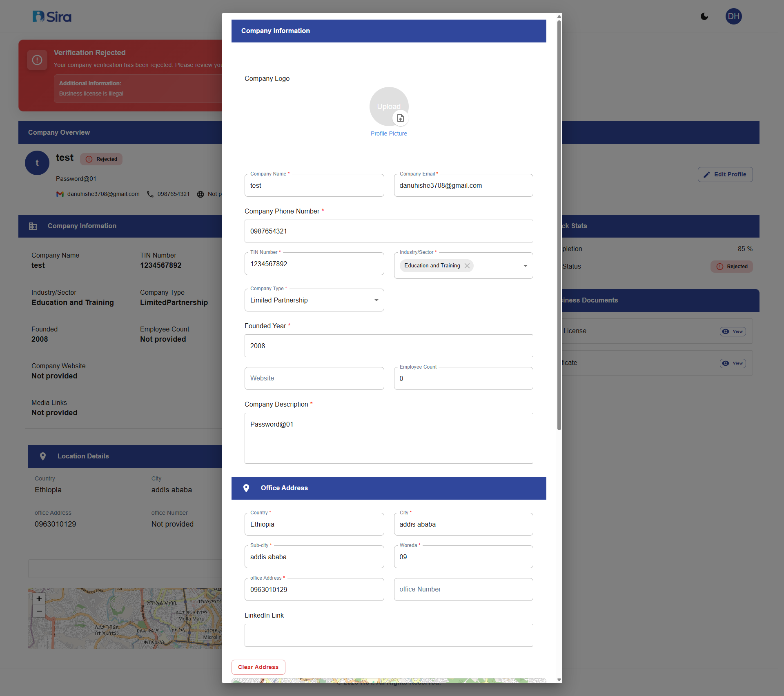Click the Gmail icon next to danuhishe3708@gmail.com
This screenshot has height=696, width=784.
click(x=60, y=194)
